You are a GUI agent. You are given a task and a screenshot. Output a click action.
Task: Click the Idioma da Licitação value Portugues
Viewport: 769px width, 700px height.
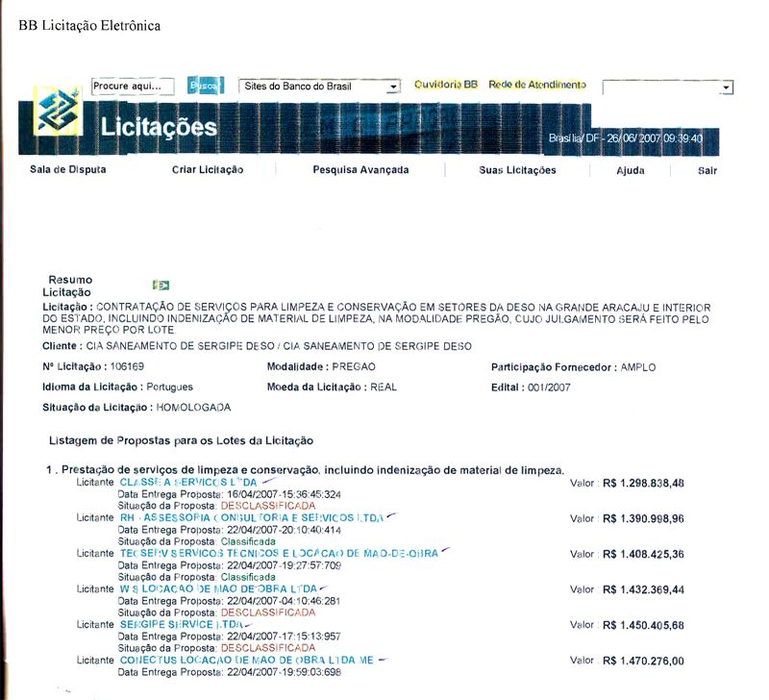click(170, 387)
